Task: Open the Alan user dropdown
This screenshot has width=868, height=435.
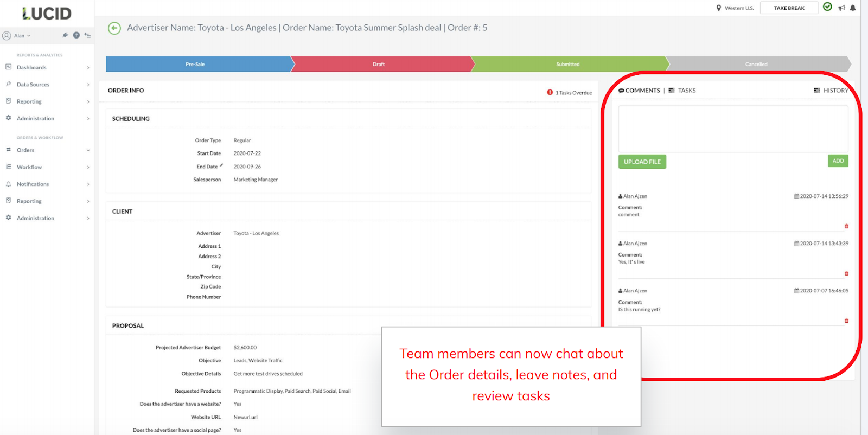Action: [22, 36]
